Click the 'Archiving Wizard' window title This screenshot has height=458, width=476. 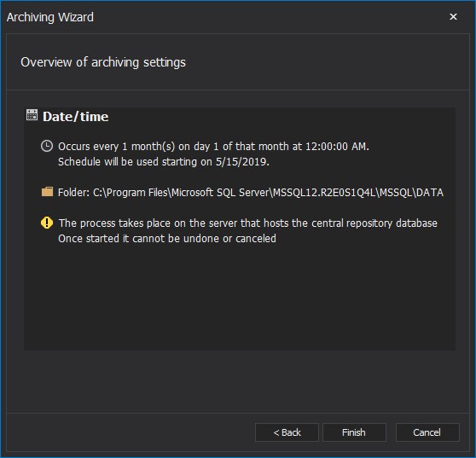(50, 17)
